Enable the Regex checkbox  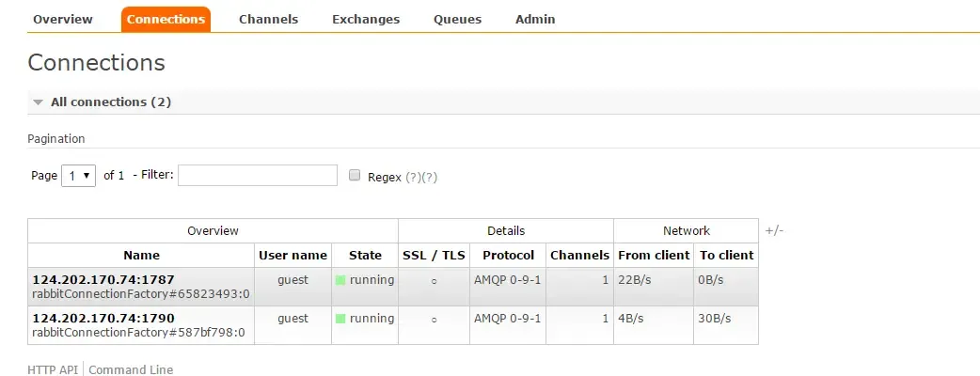(x=355, y=176)
